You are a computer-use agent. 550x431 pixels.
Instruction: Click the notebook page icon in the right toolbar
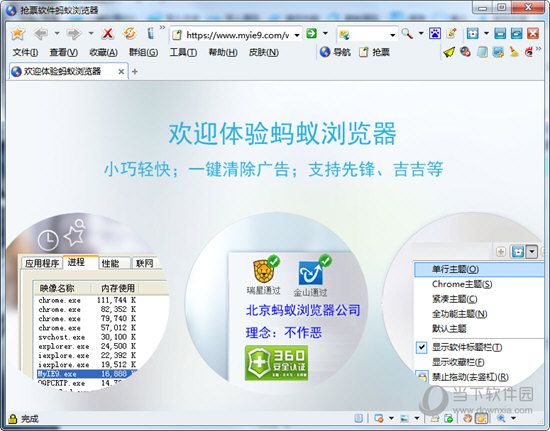point(482,52)
